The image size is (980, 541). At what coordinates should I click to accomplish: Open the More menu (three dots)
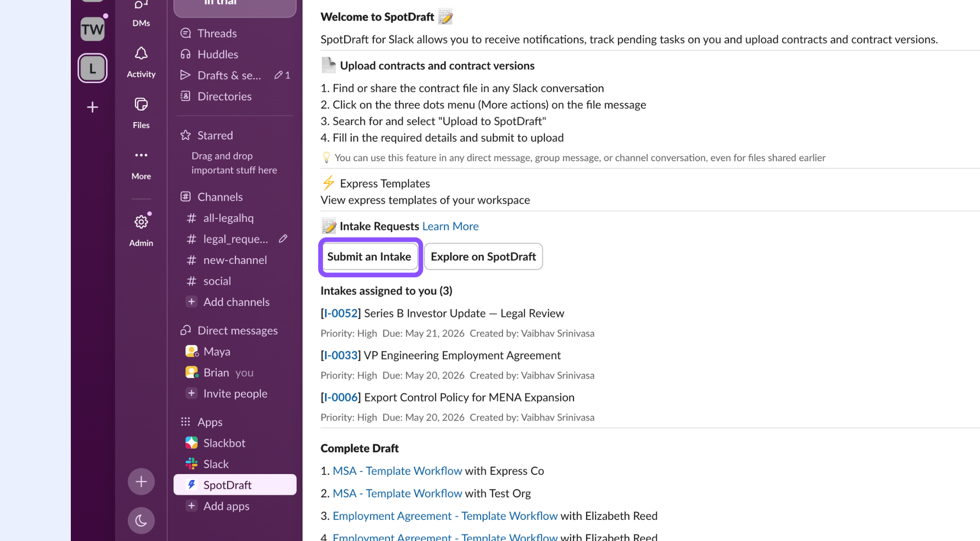[x=141, y=164]
